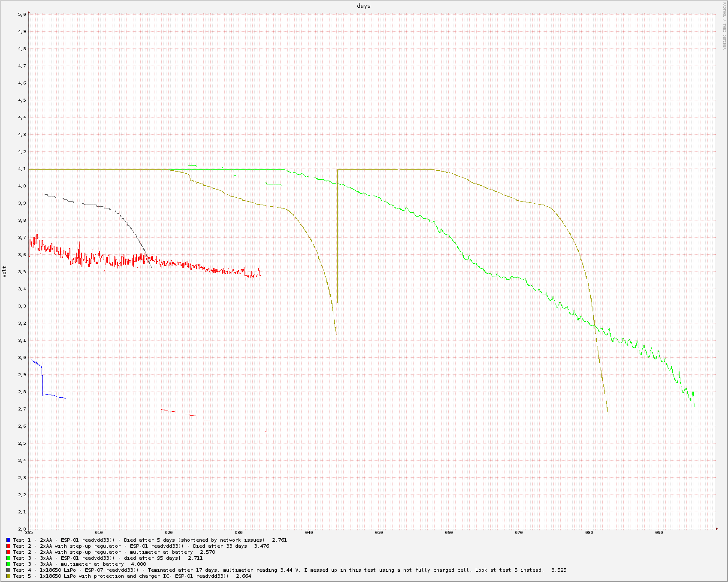Click the y-axis value '3,5'
This screenshot has width=728, height=582.
[22, 272]
